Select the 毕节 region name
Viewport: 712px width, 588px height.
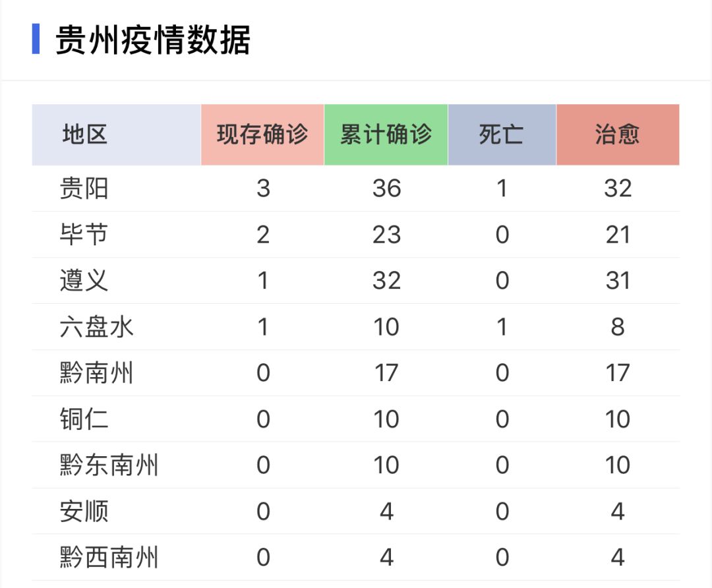pyautogui.click(x=84, y=235)
